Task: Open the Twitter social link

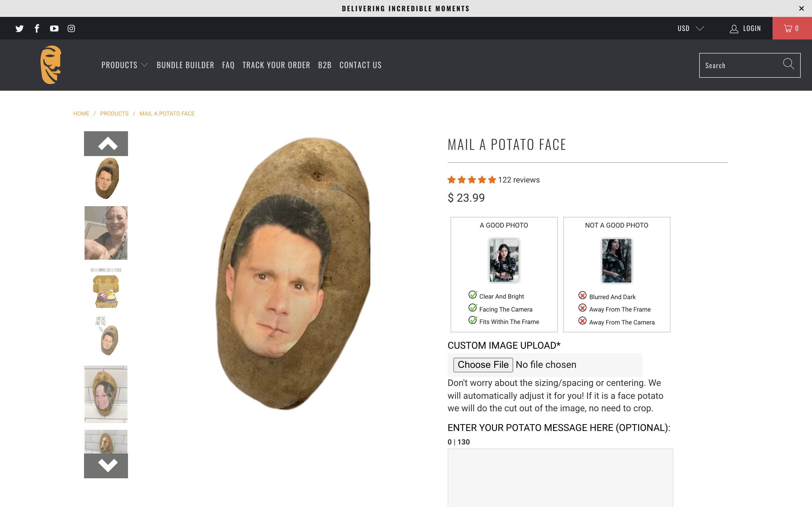Action: pyautogui.click(x=19, y=28)
